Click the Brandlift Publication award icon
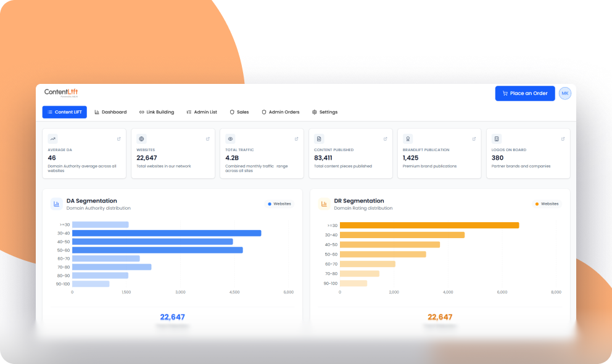 408,139
